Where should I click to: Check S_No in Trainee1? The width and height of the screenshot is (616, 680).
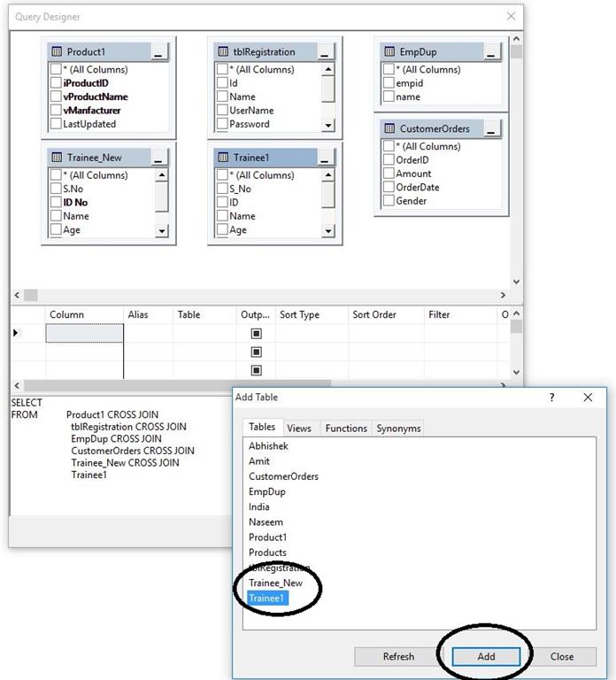(x=222, y=189)
